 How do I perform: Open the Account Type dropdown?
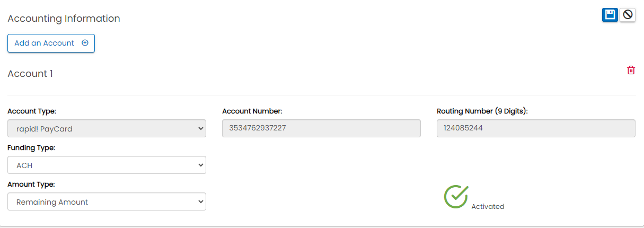tap(107, 128)
